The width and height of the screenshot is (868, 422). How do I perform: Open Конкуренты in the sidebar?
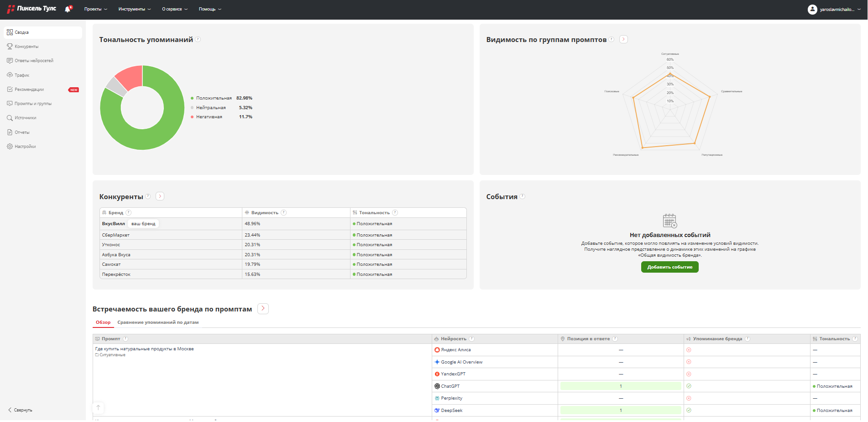[x=26, y=47]
